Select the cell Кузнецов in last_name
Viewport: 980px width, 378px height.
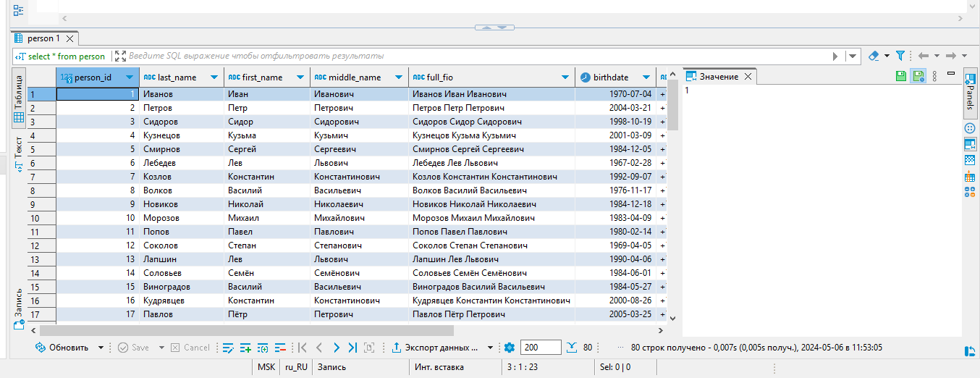[x=181, y=135]
